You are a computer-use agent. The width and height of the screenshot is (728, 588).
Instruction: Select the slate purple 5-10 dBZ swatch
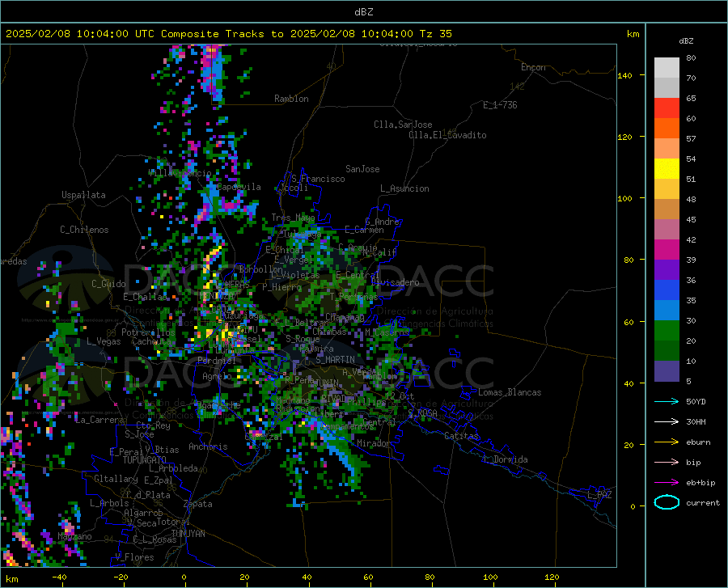[667, 371]
